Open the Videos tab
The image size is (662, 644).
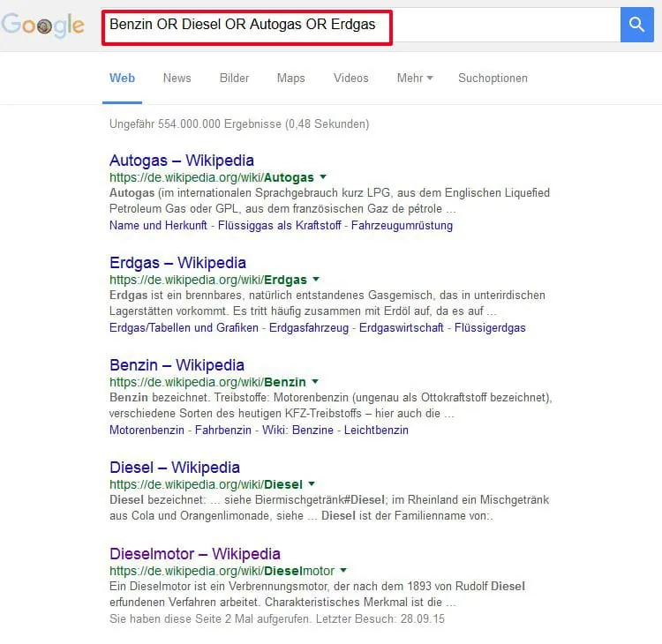[x=350, y=79]
